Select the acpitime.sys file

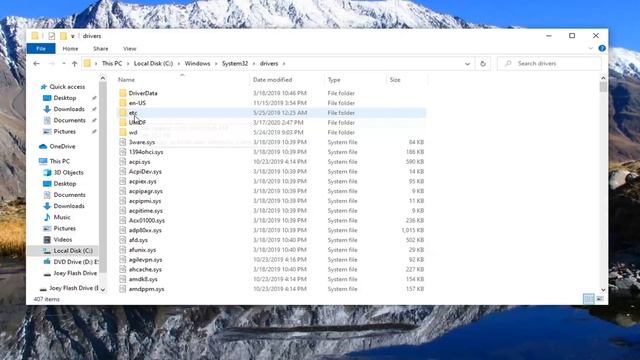pyautogui.click(x=146, y=211)
